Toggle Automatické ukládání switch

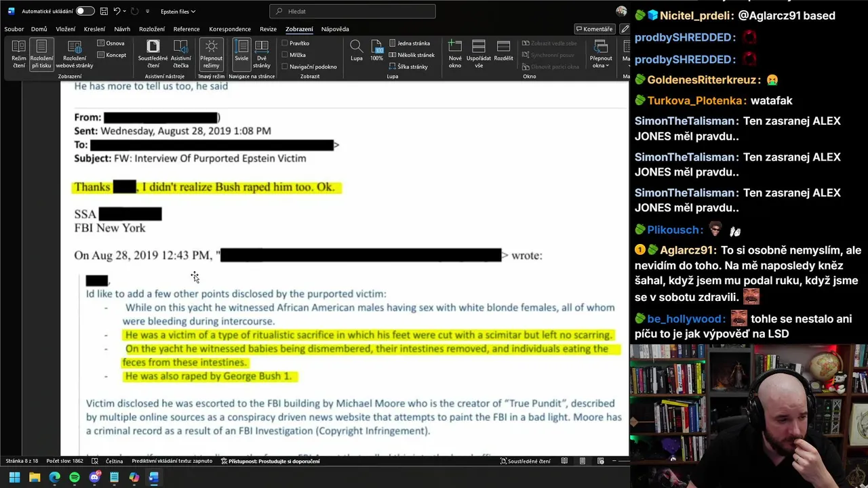85,12
